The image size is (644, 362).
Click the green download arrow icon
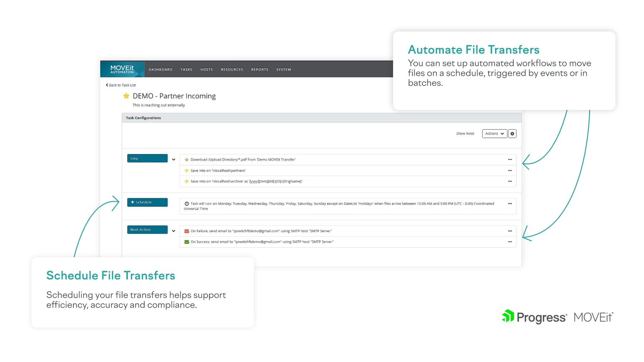187,160
